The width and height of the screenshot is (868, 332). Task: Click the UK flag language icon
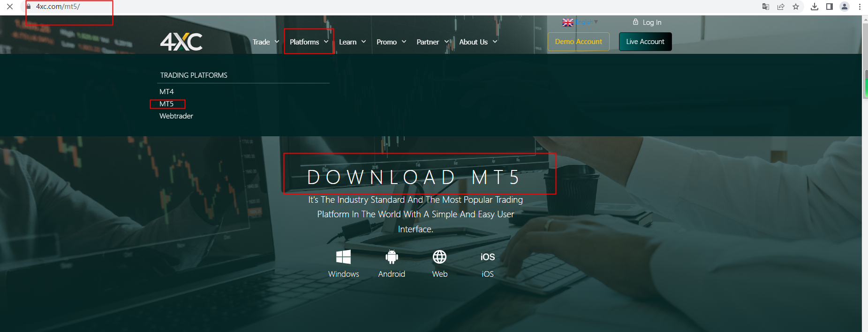[568, 22]
